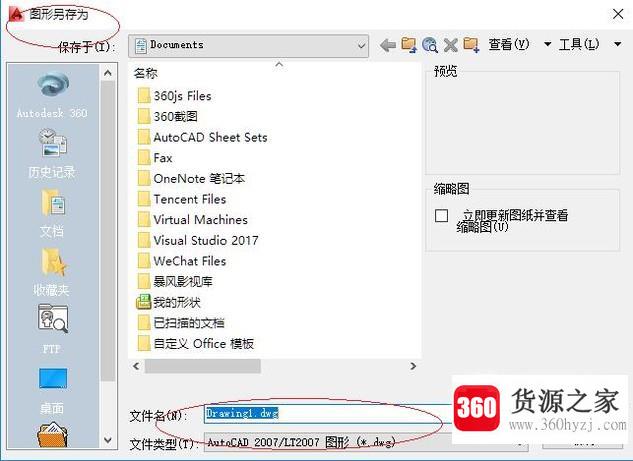
Task: Select the 360截图 folder
Action: (x=168, y=117)
